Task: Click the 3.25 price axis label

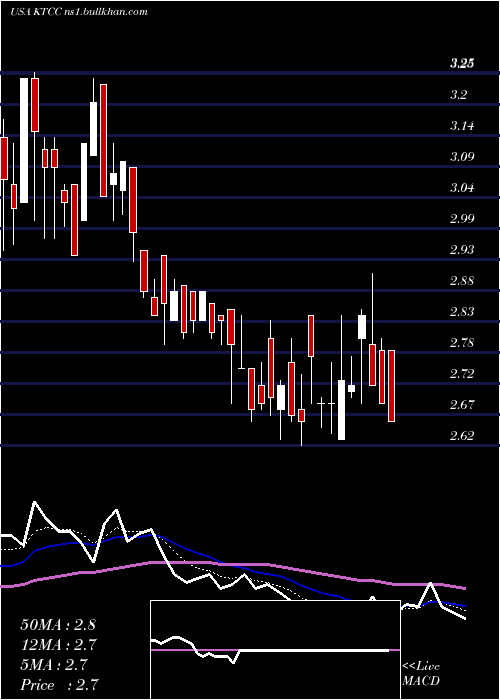Action: (x=462, y=64)
